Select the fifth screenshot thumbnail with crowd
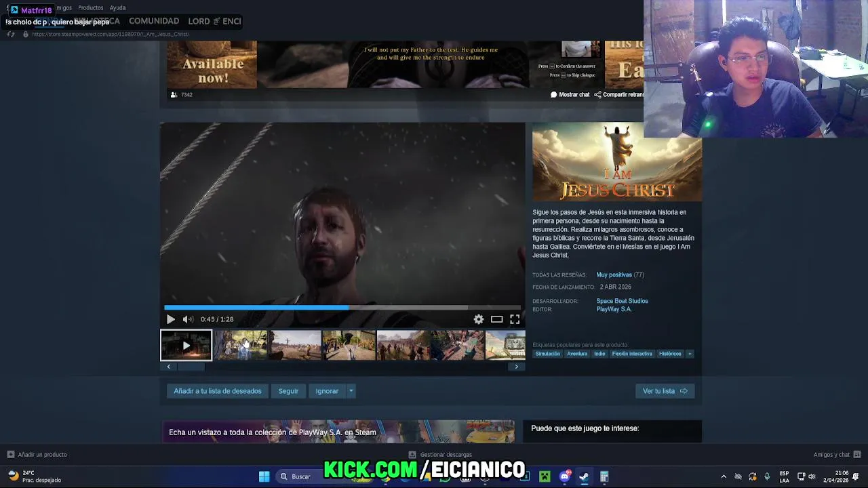 coord(403,345)
